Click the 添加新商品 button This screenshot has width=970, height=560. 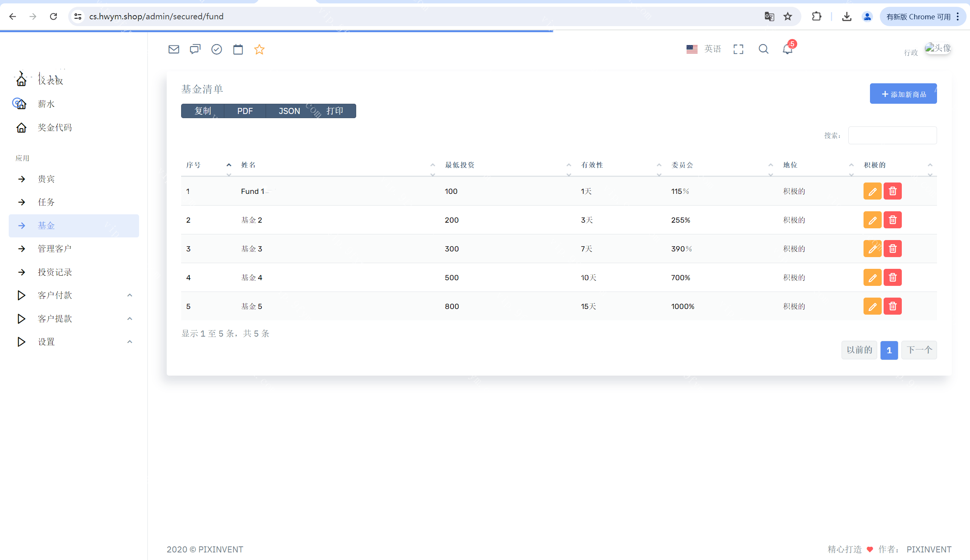[x=903, y=94]
